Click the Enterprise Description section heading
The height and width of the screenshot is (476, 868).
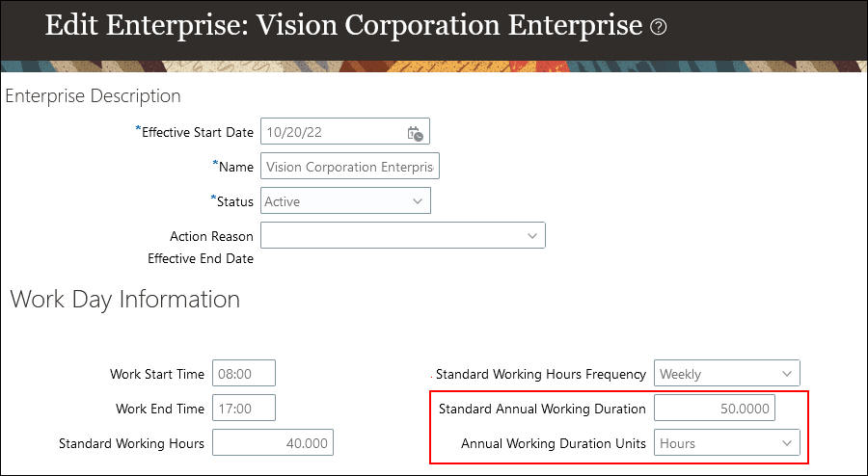(94, 96)
